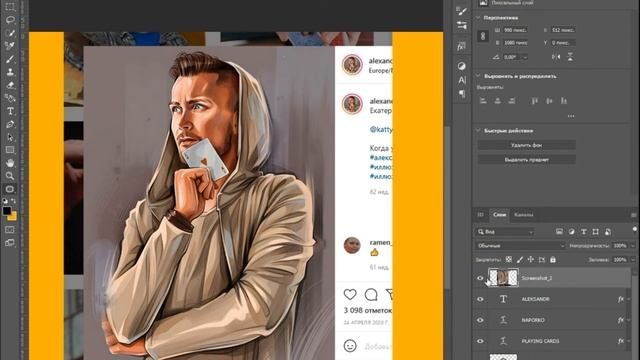Toggle filter for type layers
Screen dimensions: 640x360
(x=584, y=232)
